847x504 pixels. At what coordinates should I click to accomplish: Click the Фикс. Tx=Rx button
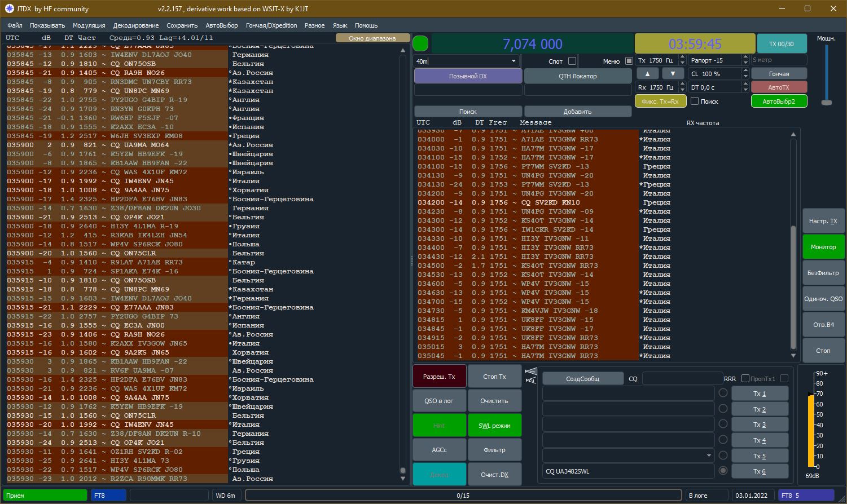coord(660,101)
